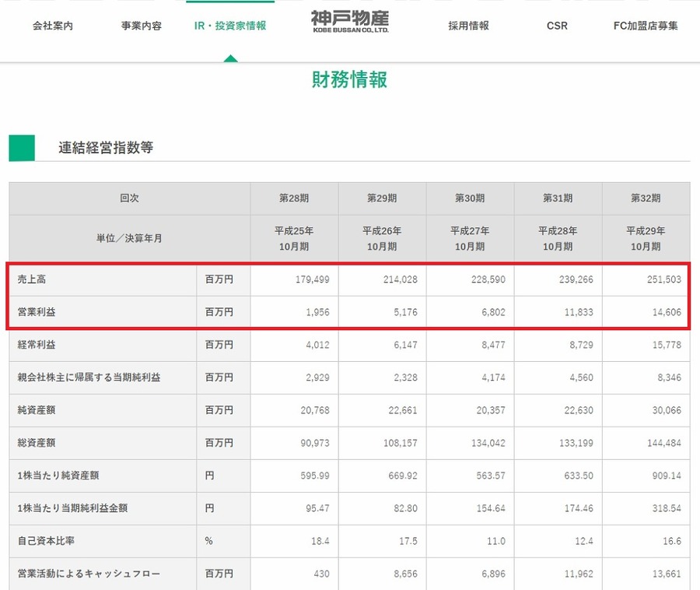The image size is (700, 590).
Task: Select the 第31期 column header
Action: point(558,198)
